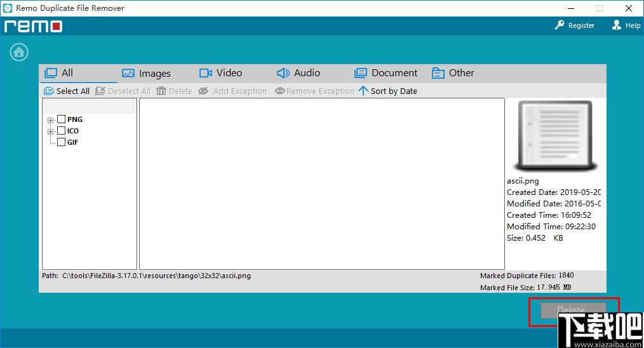Screen dimensions: 644x348
Task: Select the GIF tree label
Action: pyautogui.click(x=72, y=142)
